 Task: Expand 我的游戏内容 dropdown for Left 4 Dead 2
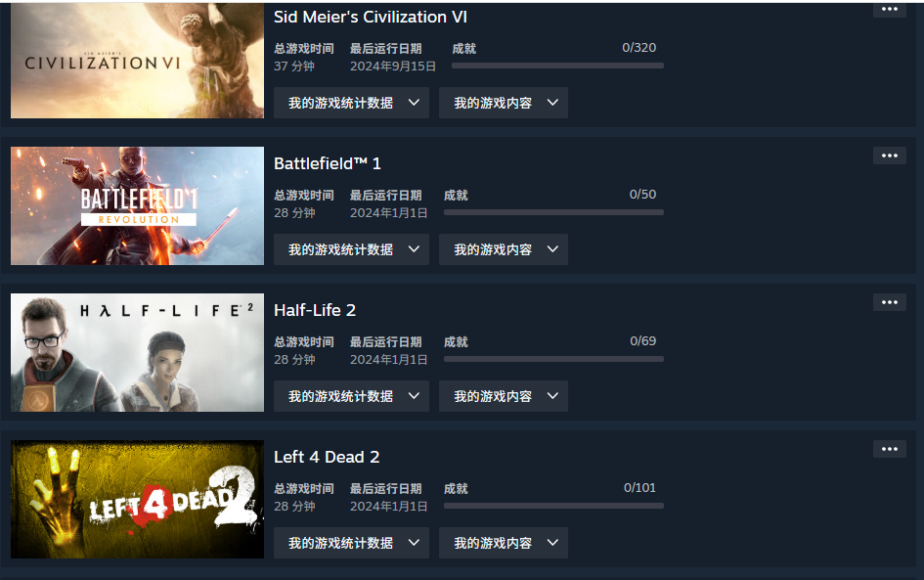point(504,543)
